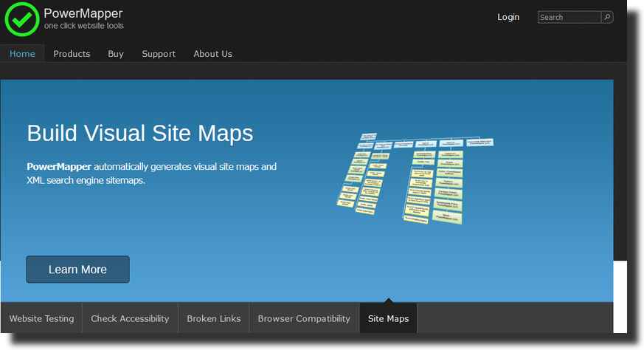Switch to the Check Accessibility tab
Screen dimensions: 644x350
[x=130, y=318]
